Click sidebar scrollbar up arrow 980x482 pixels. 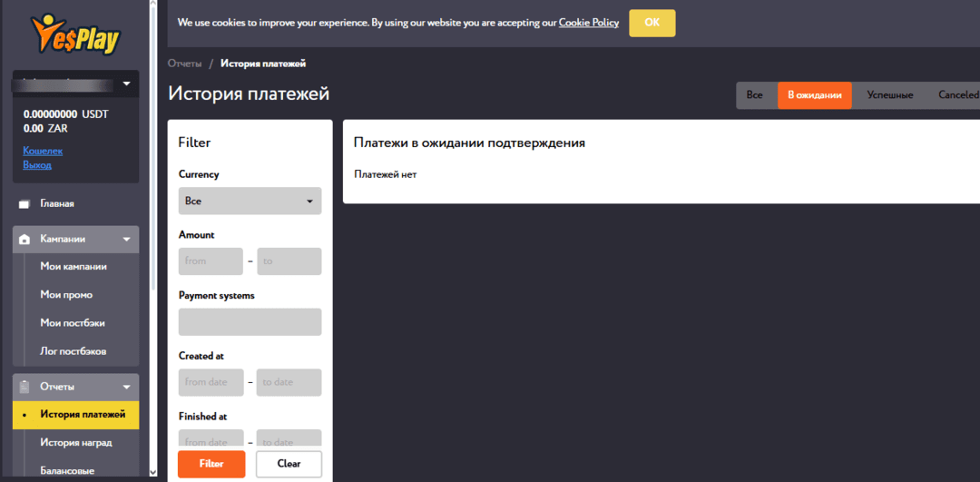(x=153, y=4)
